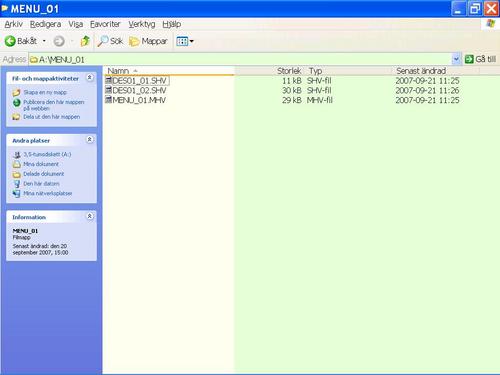500x375 pixels.
Task: Select the DES01_02.SHV file
Action: point(136,90)
